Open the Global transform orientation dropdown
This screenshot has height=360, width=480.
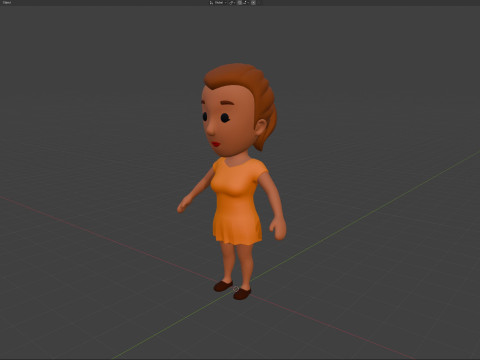click(x=218, y=2)
